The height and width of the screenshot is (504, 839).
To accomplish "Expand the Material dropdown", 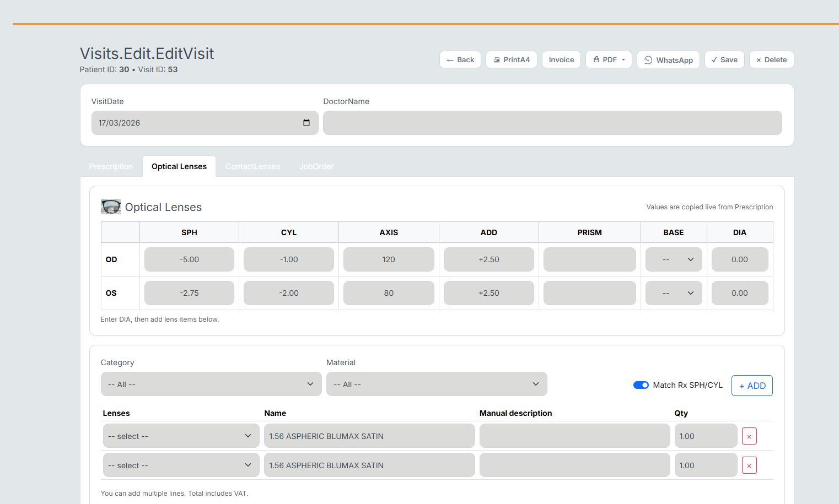I will pyautogui.click(x=436, y=384).
